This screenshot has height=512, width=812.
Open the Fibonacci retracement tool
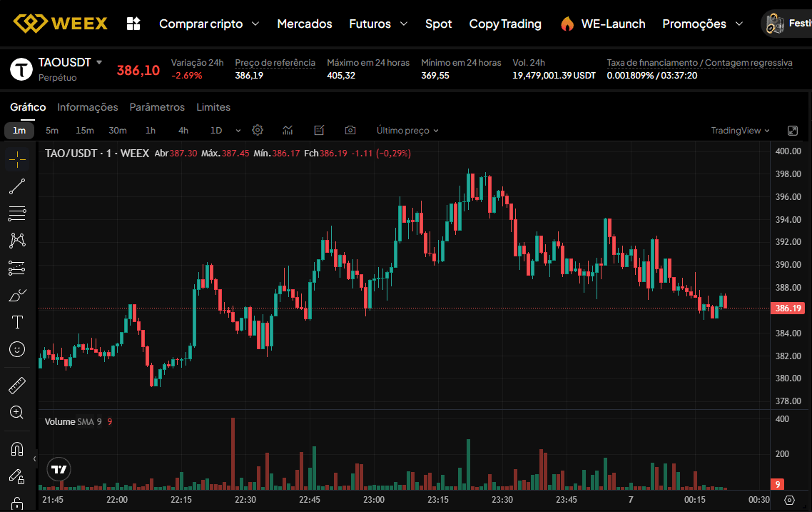click(x=17, y=213)
